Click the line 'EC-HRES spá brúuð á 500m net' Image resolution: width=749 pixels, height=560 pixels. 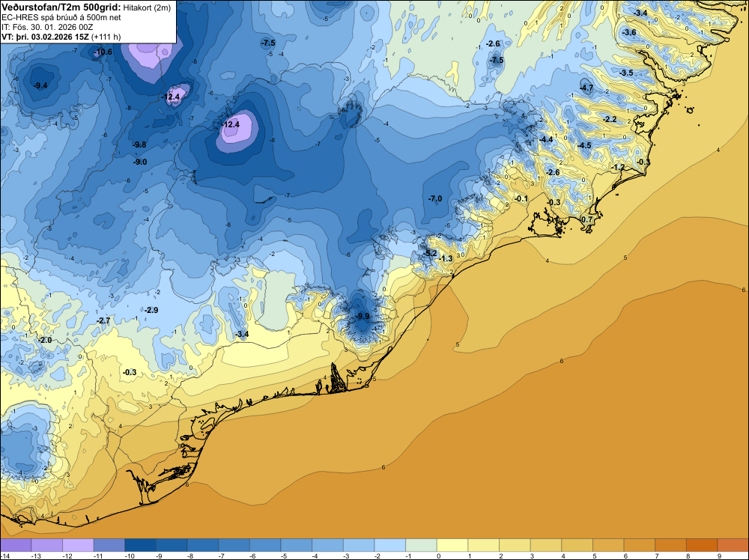click(61, 18)
